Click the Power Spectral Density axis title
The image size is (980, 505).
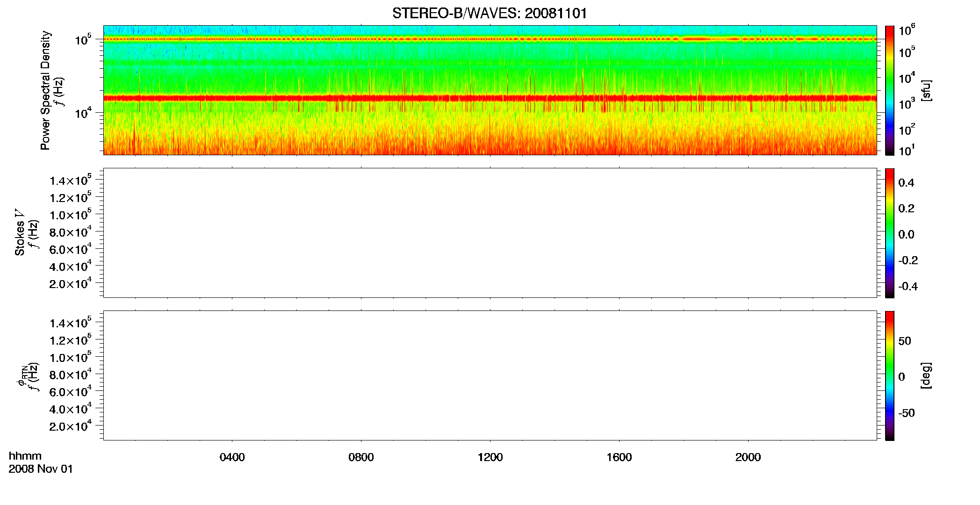pos(45,90)
